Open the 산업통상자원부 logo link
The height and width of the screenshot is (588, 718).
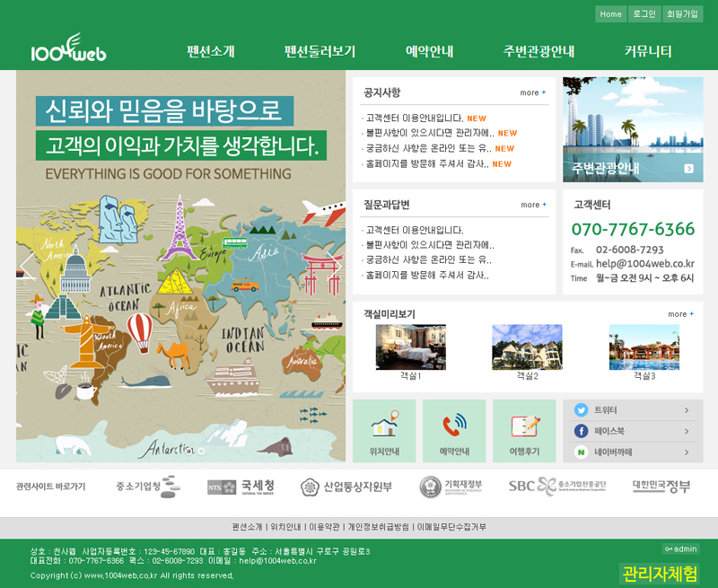[x=346, y=487]
